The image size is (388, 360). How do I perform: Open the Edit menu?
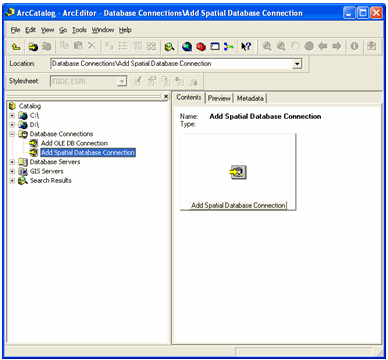[30, 30]
